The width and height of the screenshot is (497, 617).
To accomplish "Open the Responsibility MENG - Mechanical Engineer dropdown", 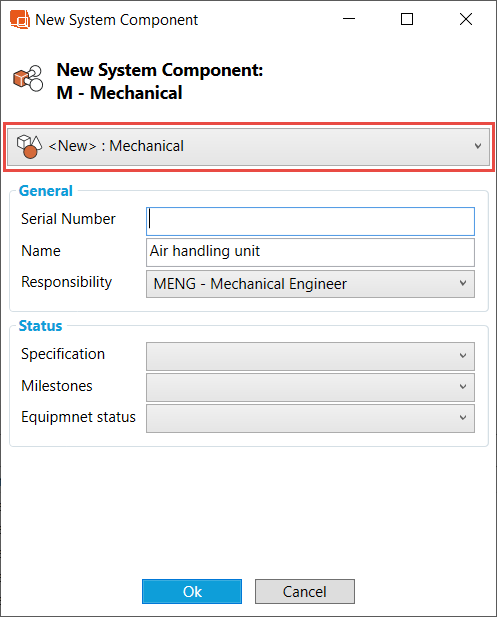I will click(x=310, y=284).
